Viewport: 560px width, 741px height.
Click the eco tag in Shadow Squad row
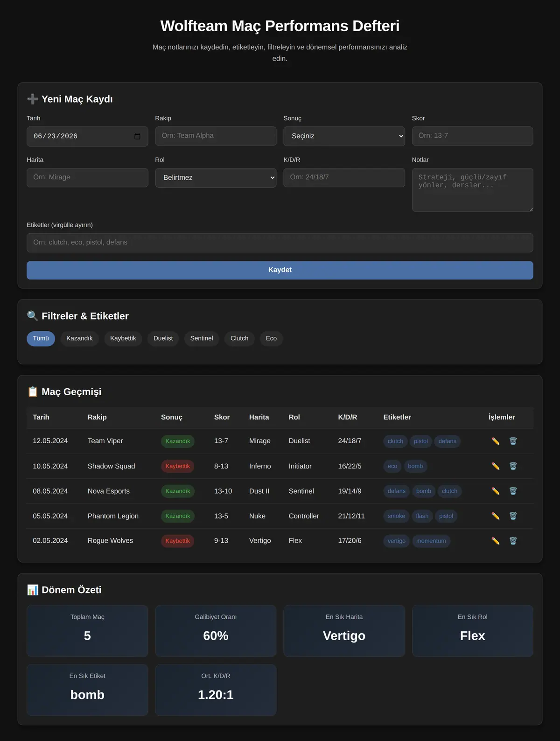coord(392,466)
